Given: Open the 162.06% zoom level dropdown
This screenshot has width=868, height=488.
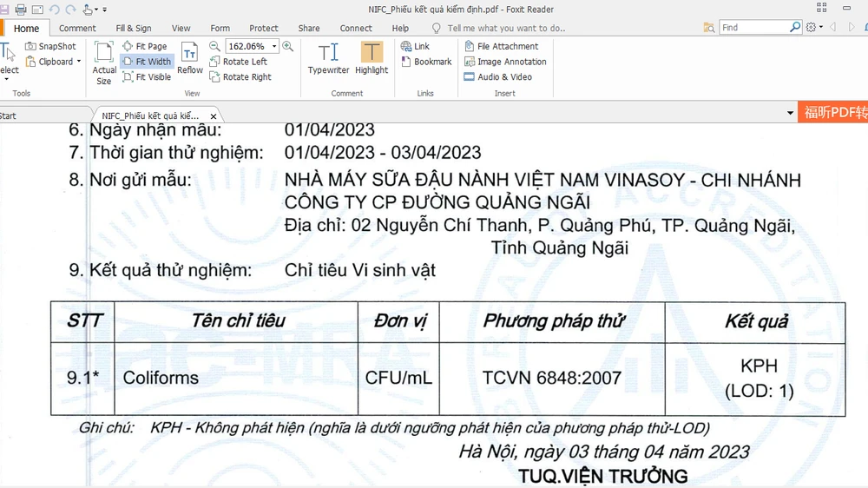Looking at the screenshot, I should coord(274,47).
